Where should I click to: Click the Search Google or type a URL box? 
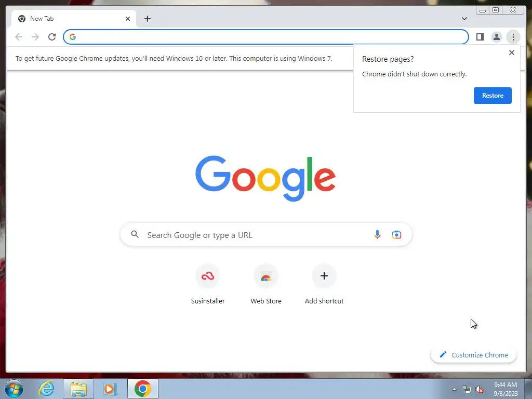pyautogui.click(x=266, y=235)
